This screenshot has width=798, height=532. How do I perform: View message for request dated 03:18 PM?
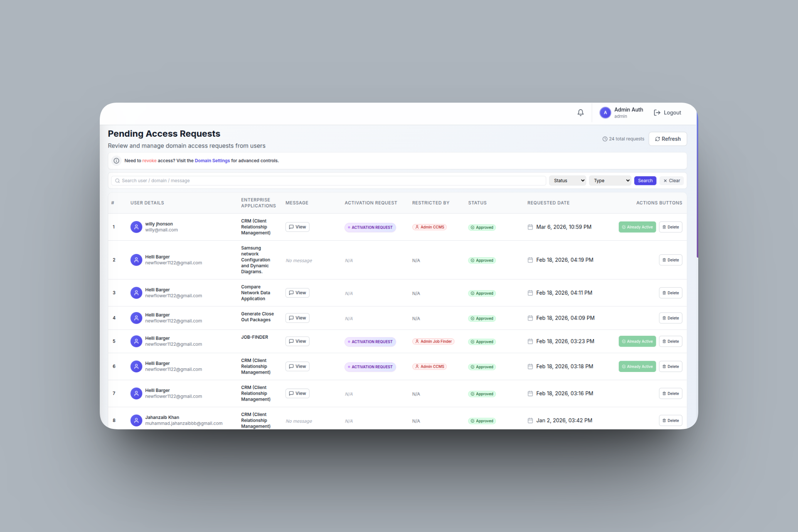(297, 367)
